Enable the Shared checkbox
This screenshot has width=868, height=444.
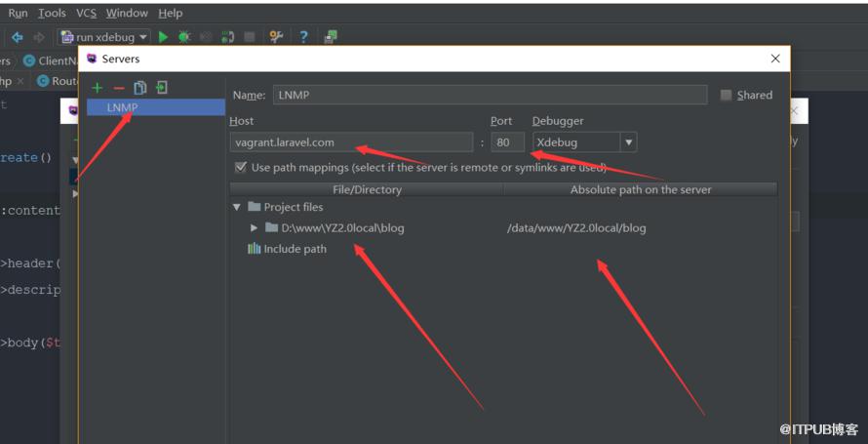(x=726, y=96)
